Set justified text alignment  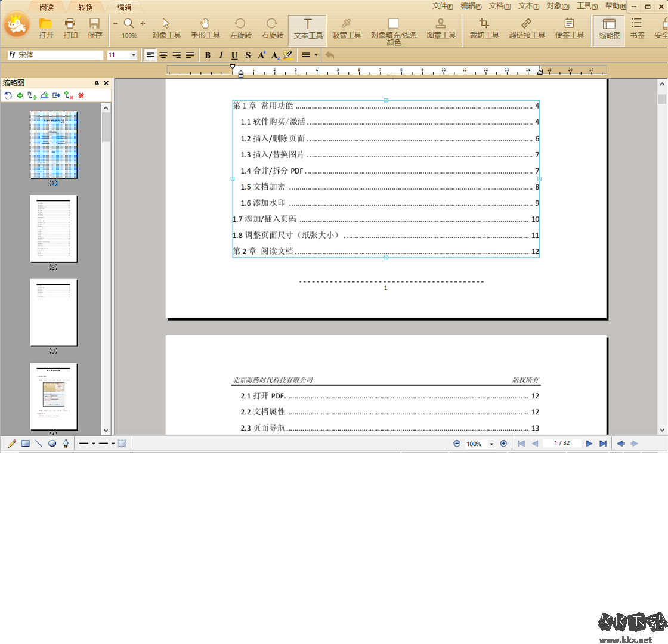pos(190,55)
